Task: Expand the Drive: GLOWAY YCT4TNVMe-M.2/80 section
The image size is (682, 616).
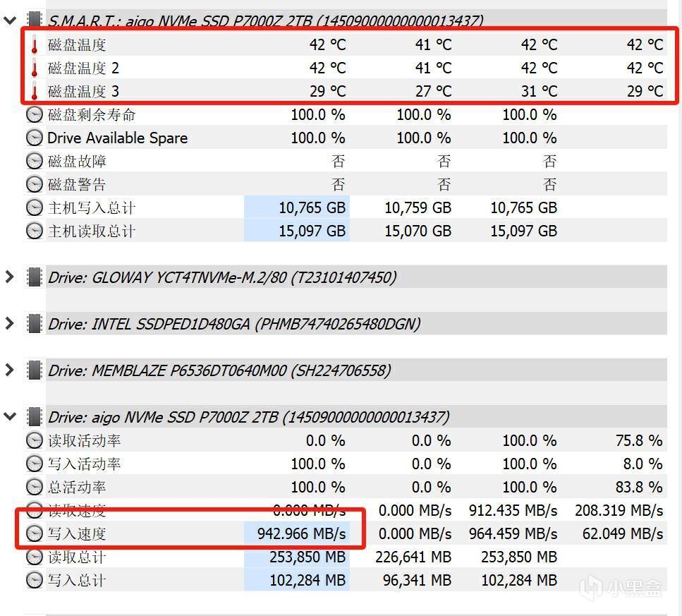Action: pos(10,277)
